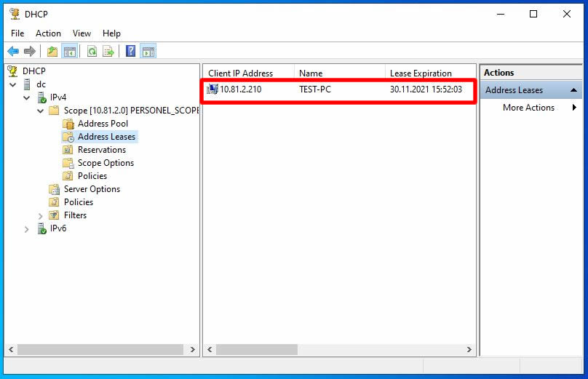
Task: Click the lease expiration 30.11.2021 15:52:03
Action: pyautogui.click(x=426, y=89)
